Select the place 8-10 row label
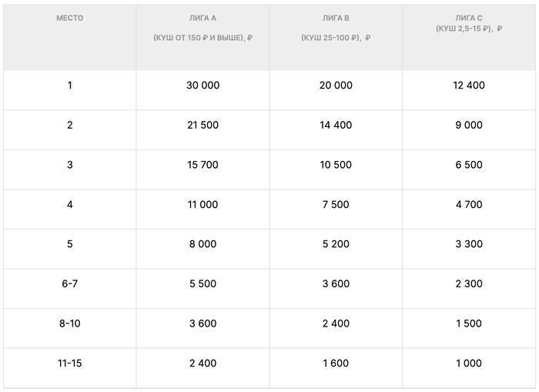Image resolution: width=539 pixels, height=392 pixels. point(69,323)
